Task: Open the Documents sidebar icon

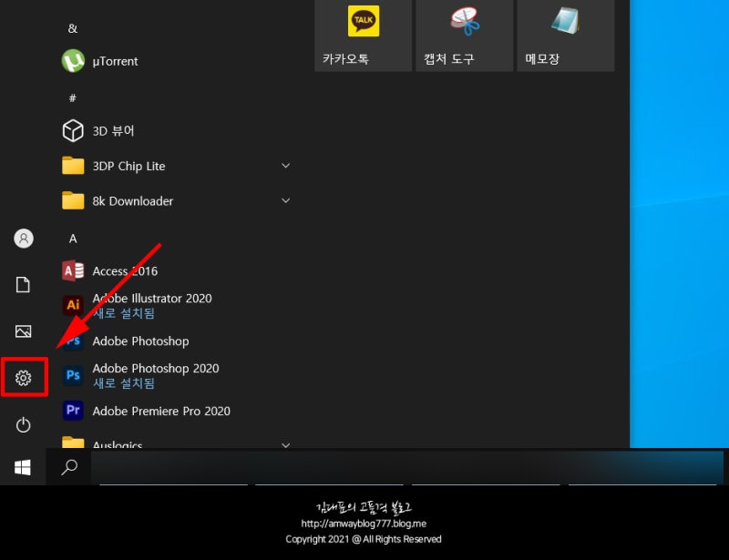Action: point(24,284)
